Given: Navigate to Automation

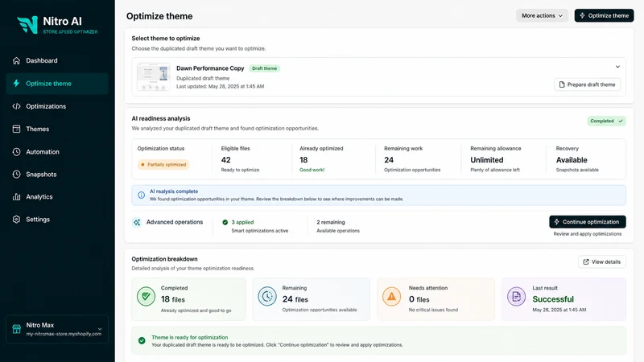Looking at the screenshot, I should (57, 152).
